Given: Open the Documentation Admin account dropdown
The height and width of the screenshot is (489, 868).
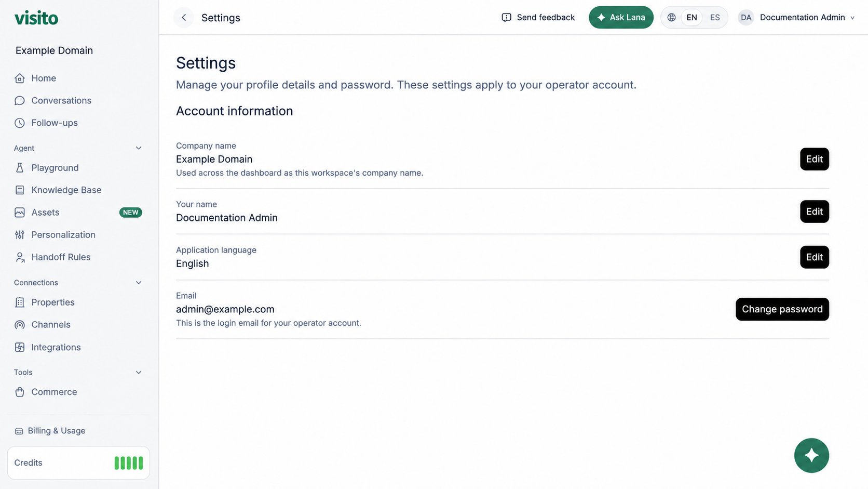Looking at the screenshot, I should (797, 18).
